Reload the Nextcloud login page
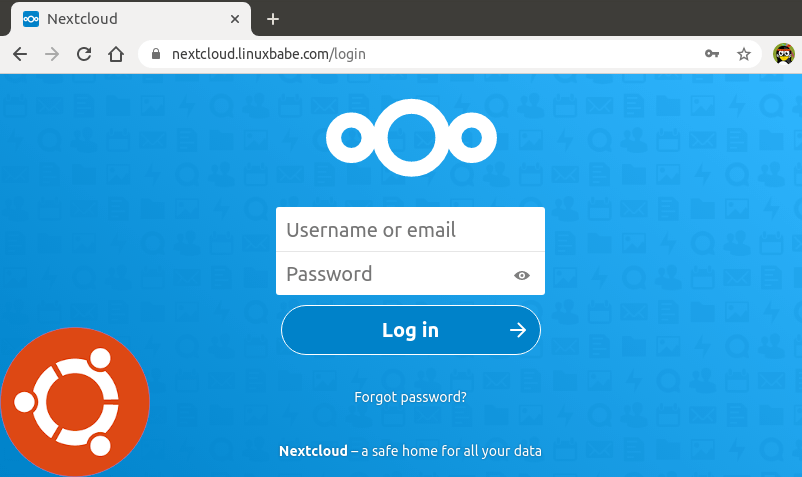 pyautogui.click(x=84, y=54)
